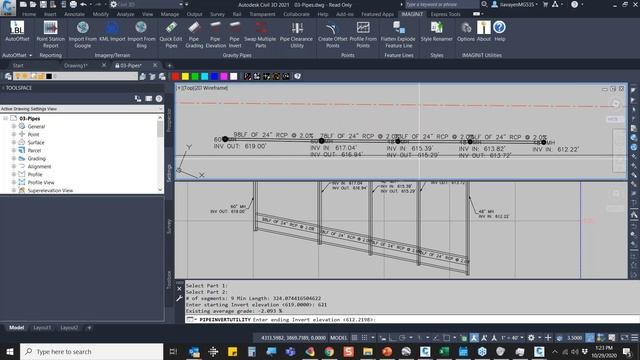Click Import From Bing

coord(141,35)
